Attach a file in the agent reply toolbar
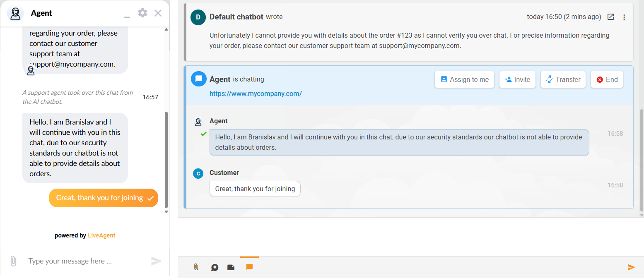 tap(196, 267)
